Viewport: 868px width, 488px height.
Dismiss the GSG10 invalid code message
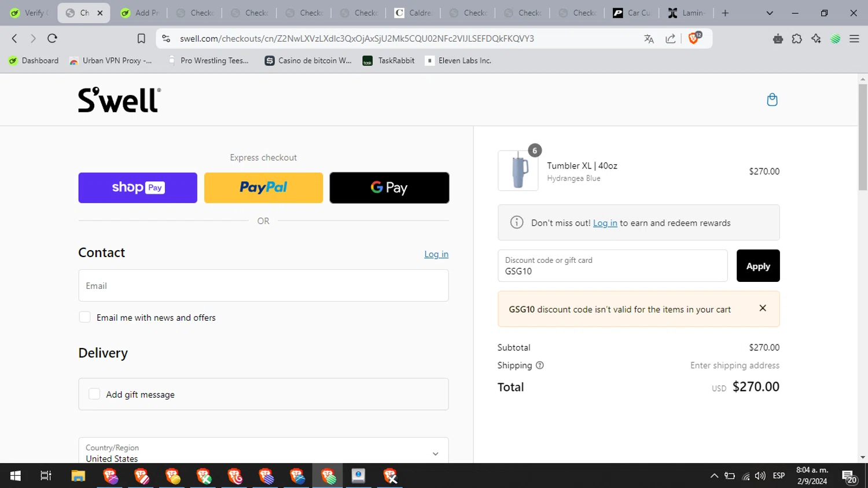coord(763,309)
